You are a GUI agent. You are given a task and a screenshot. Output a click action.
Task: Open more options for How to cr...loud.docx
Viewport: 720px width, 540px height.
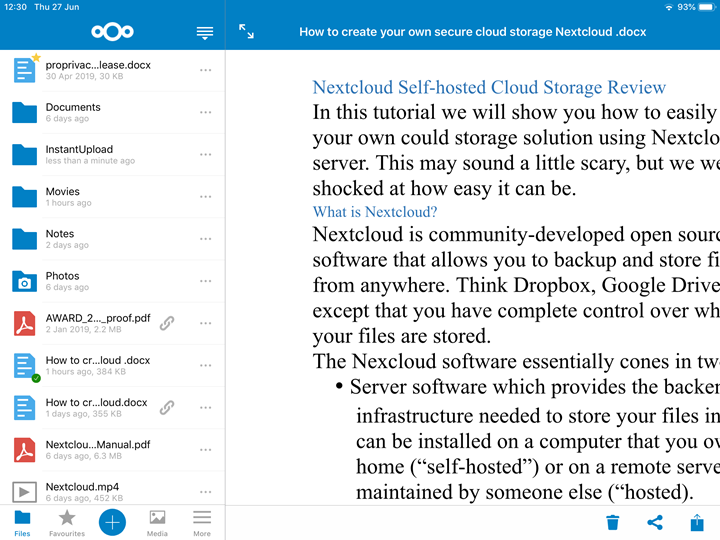206,408
